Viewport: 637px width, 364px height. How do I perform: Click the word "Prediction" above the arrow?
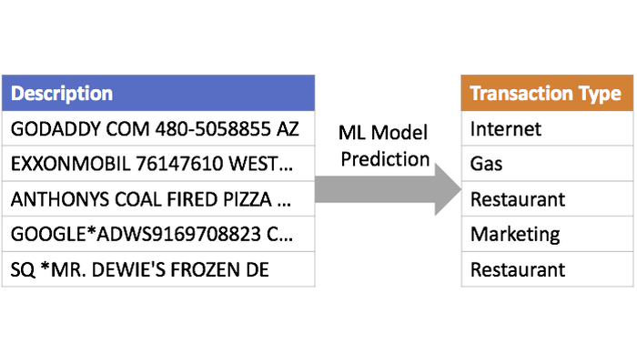(383, 158)
